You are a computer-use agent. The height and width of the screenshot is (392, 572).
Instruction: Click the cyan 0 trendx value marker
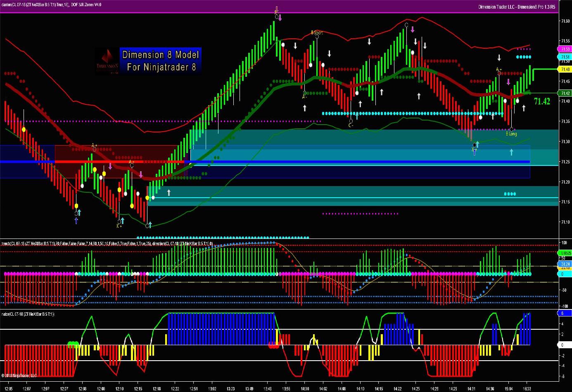pos(565,274)
